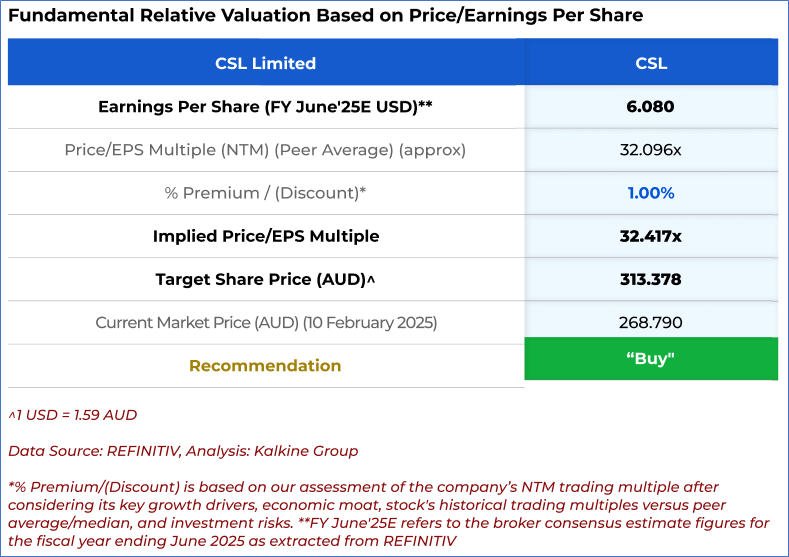Click the blue 1.00% premium value
The image size is (789, 557).
pyautogui.click(x=651, y=193)
